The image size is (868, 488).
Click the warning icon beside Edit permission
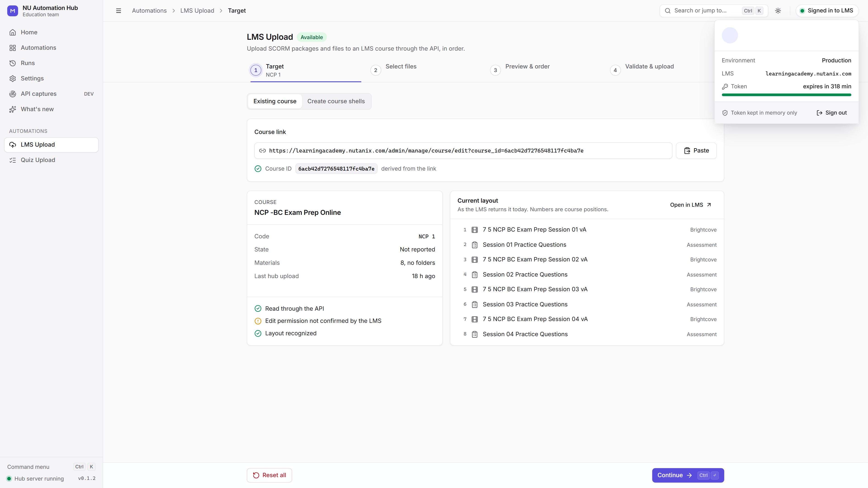258,321
